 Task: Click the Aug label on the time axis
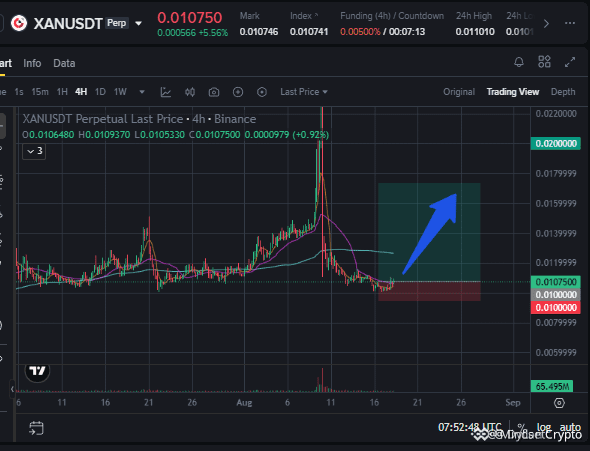(244, 403)
